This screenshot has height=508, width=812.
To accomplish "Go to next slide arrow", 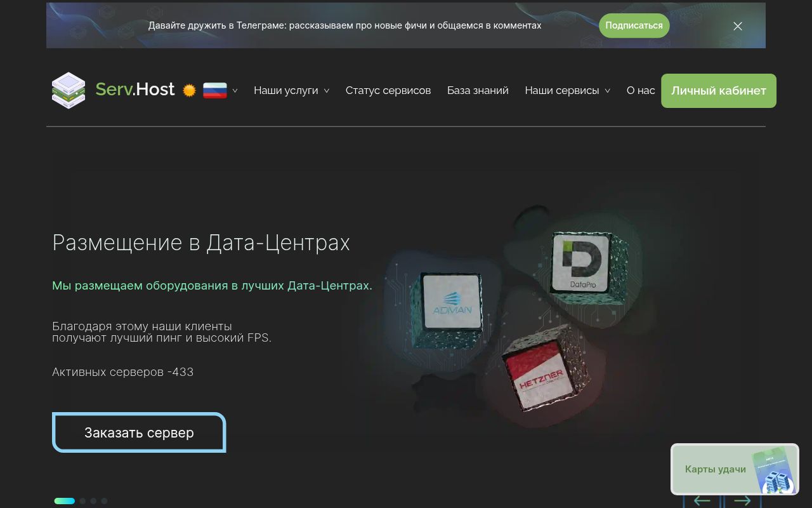I will coord(742,501).
